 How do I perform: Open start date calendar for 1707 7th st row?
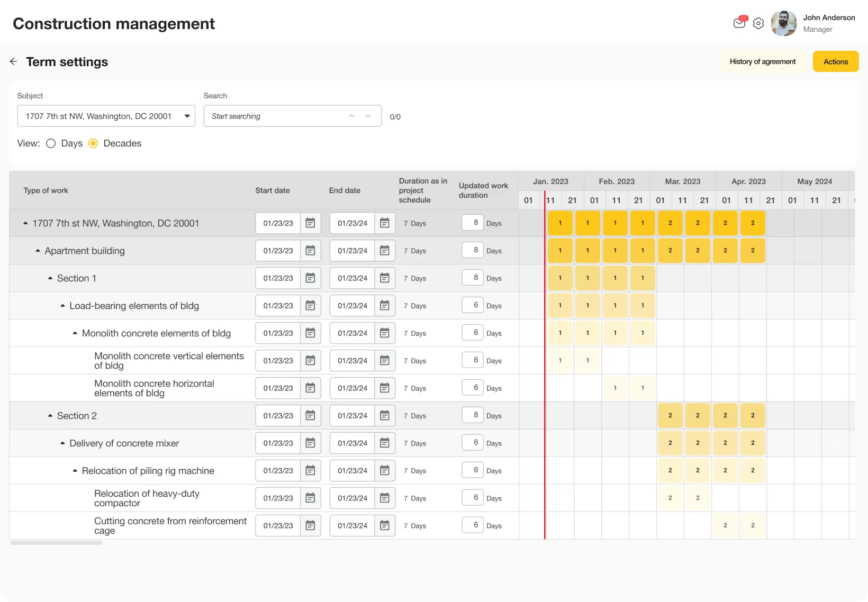click(x=311, y=223)
